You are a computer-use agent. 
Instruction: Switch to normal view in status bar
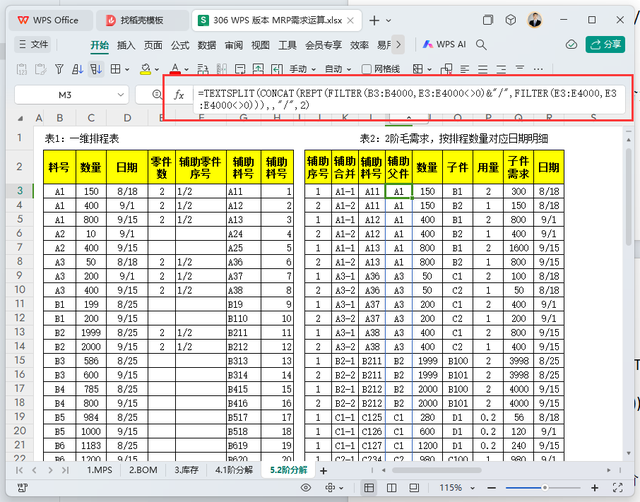(x=369, y=488)
